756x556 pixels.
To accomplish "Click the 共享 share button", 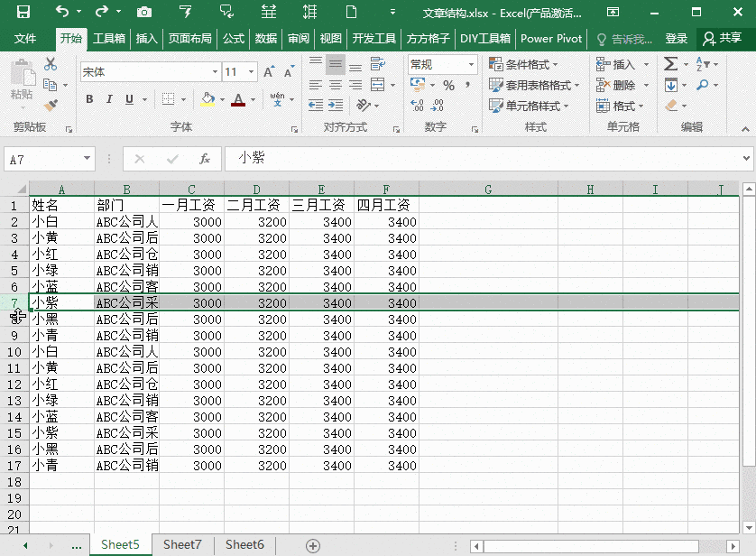I will point(723,39).
